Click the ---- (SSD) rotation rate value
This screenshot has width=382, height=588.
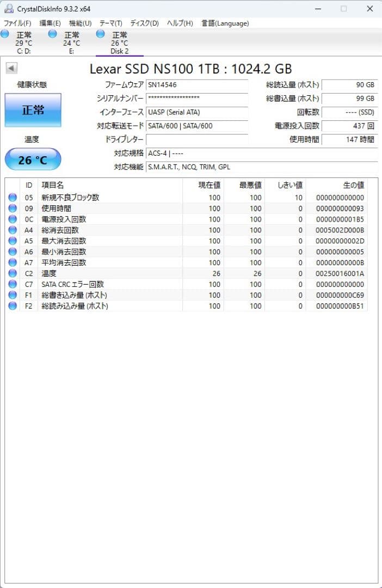tap(349, 112)
